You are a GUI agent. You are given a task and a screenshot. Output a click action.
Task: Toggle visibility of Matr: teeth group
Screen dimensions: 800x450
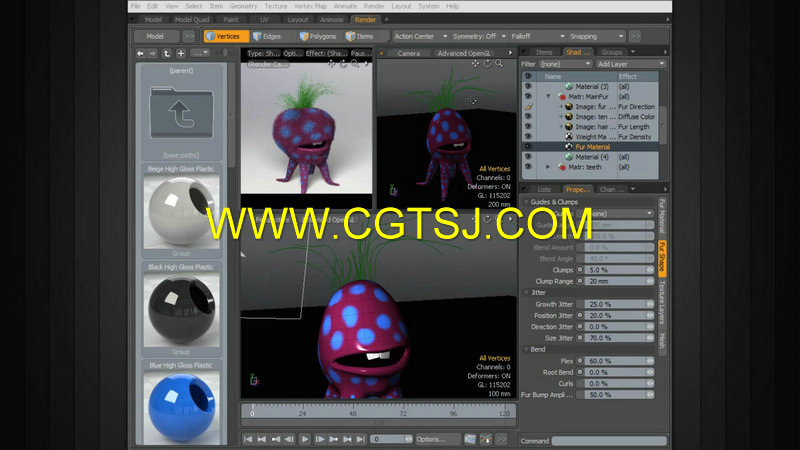(528, 167)
